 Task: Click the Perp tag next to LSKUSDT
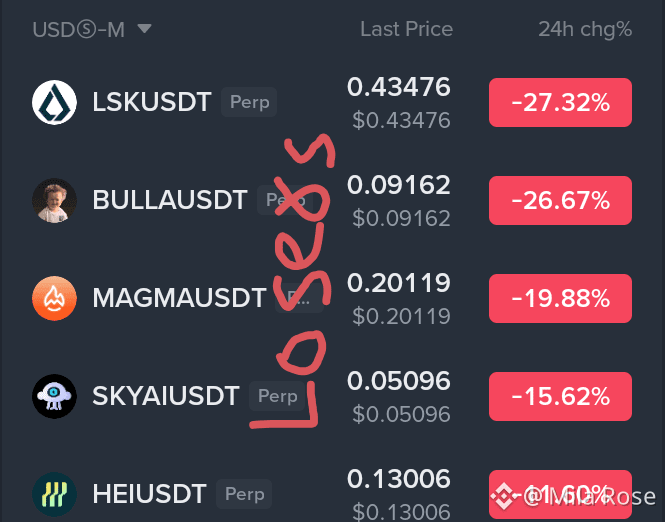pos(249,102)
